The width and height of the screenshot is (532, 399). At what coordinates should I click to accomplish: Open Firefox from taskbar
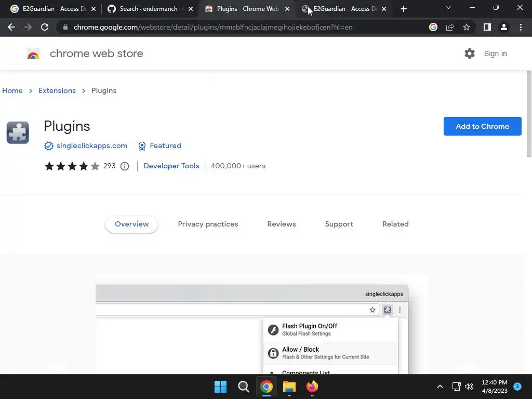click(x=312, y=387)
